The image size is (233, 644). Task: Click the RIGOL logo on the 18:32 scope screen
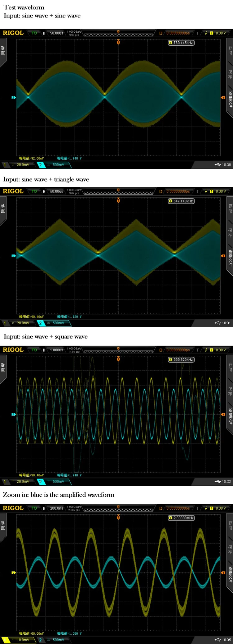pos(13,350)
